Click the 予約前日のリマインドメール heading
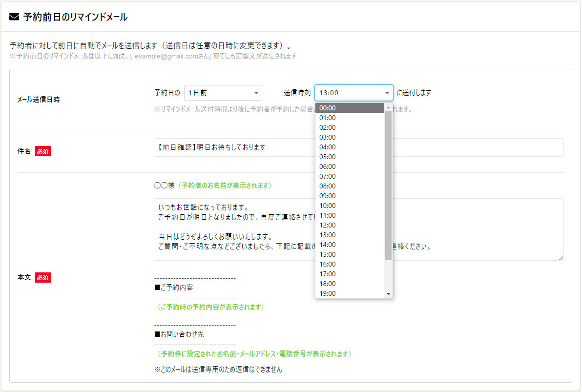Image resolution: width=582 pixels, height=392 pixels. (75, 17)
